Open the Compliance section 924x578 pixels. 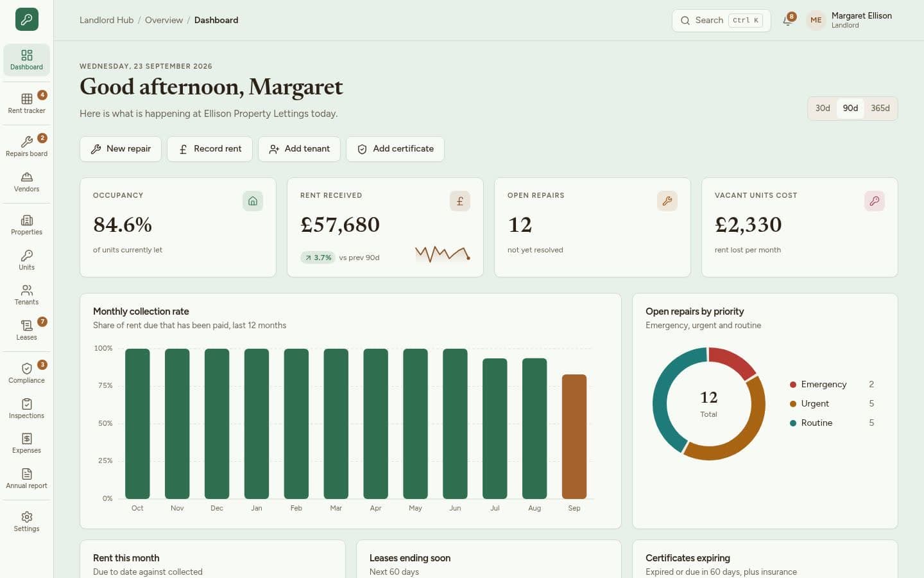click(x=26, y=373)
